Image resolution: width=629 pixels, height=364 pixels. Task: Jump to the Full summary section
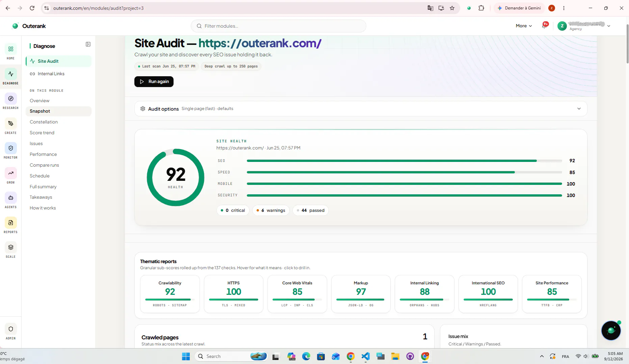[x=43, y=187]
